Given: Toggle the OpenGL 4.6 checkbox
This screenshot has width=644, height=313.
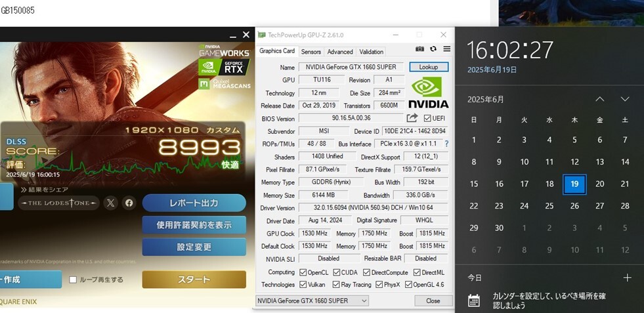Looking at the screenshot, I should 408,284.
